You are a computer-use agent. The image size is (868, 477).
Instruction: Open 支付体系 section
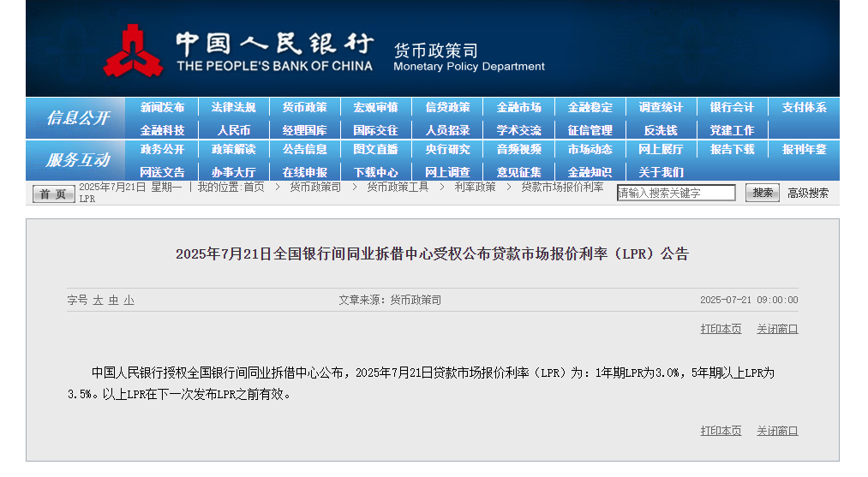pos(805,107)
